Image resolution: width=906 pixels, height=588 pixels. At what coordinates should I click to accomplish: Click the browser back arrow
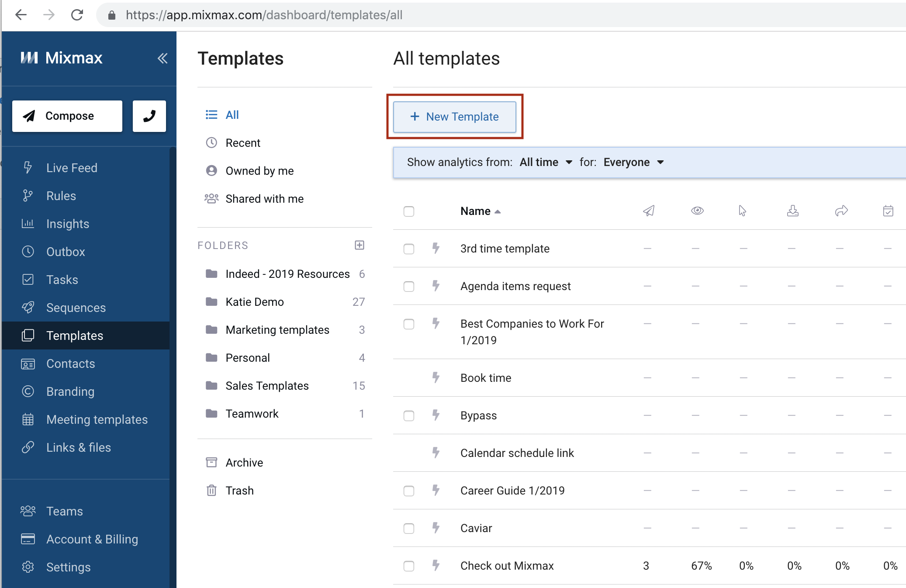(21, 15)
